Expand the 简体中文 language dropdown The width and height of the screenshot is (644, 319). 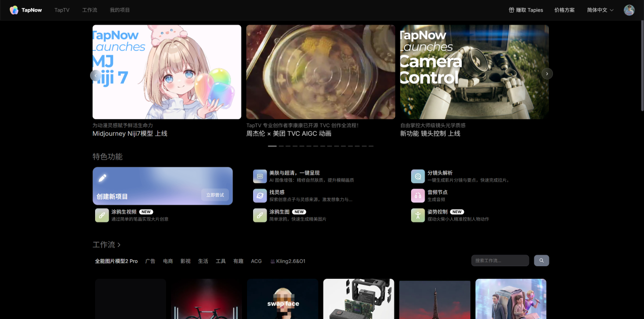[x=600, y=10]
